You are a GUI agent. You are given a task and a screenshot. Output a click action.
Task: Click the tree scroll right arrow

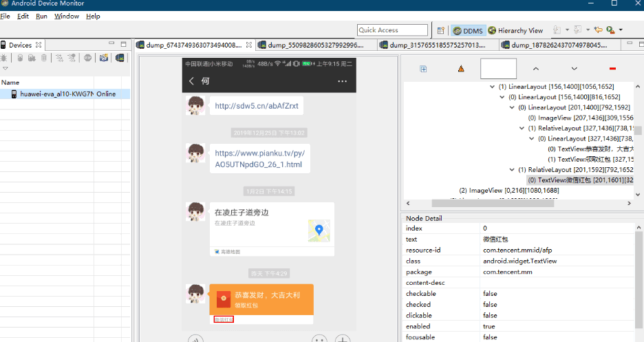pos(629,203)
